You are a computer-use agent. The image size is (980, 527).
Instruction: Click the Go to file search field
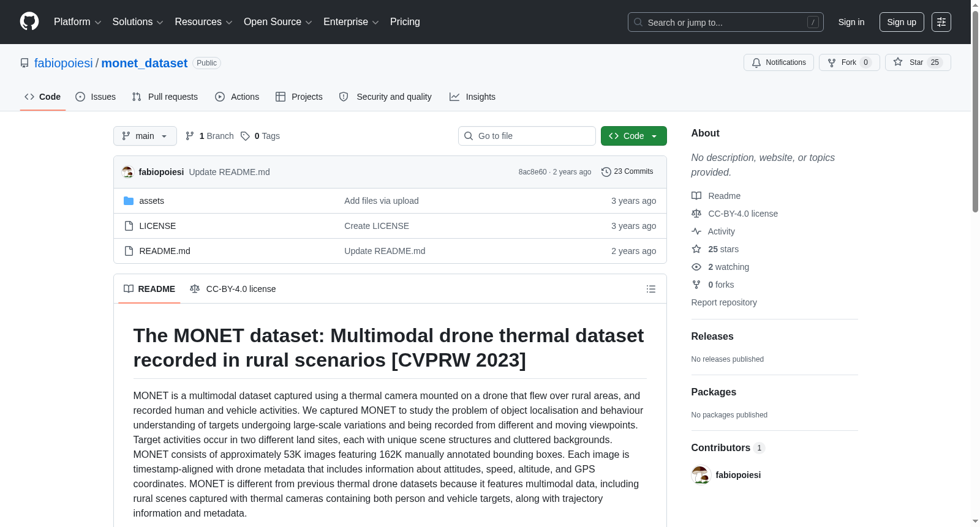527,136
